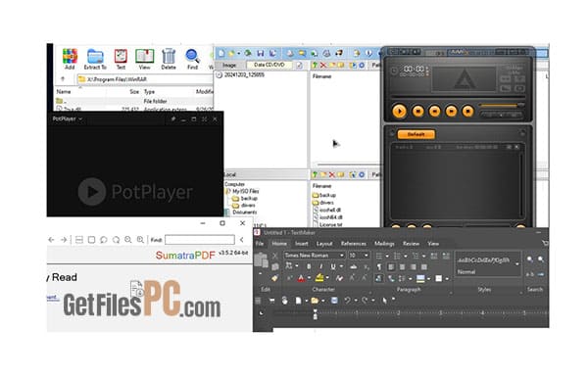The height and width of the screenshot is (377, 588).
Task: Click the Save icon in TextMaker quick toolbar
Action: 334,301
